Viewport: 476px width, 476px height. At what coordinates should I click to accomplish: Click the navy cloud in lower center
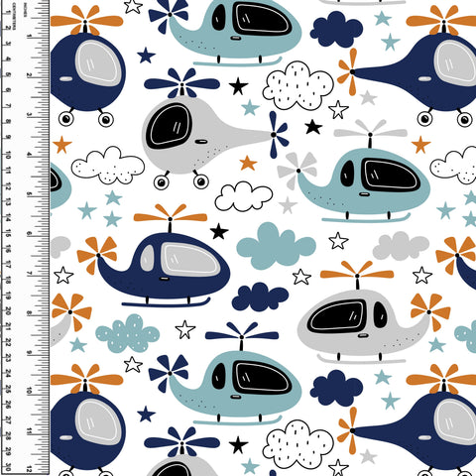(260, 297)
